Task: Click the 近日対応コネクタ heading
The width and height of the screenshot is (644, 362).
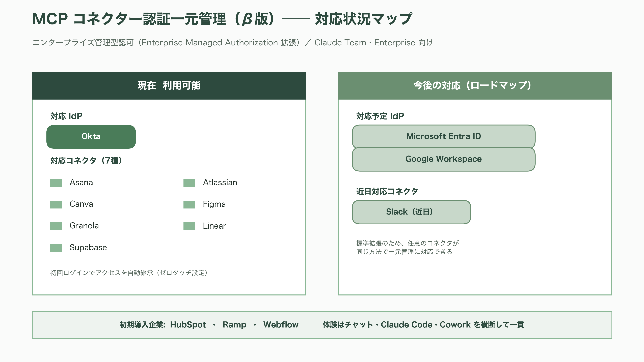Action: coord(387,191)
